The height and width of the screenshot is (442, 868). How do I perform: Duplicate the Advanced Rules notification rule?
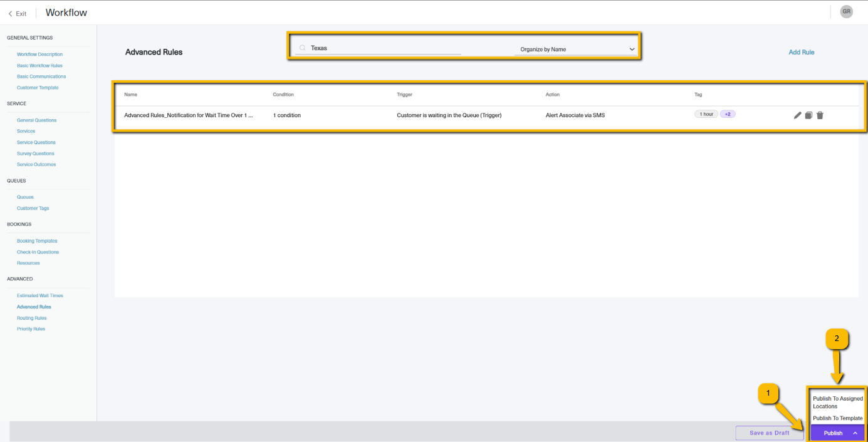(808, 115)
